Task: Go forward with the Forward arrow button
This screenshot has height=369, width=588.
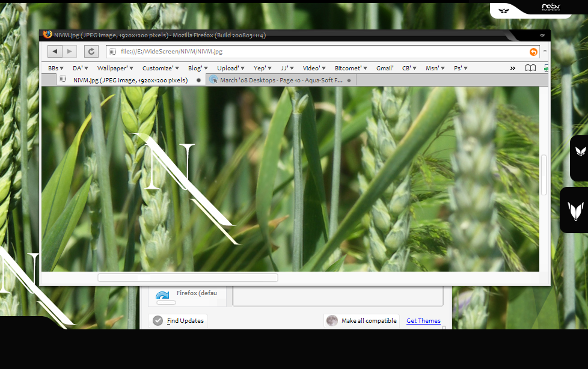Action: [x=69, y=51]
